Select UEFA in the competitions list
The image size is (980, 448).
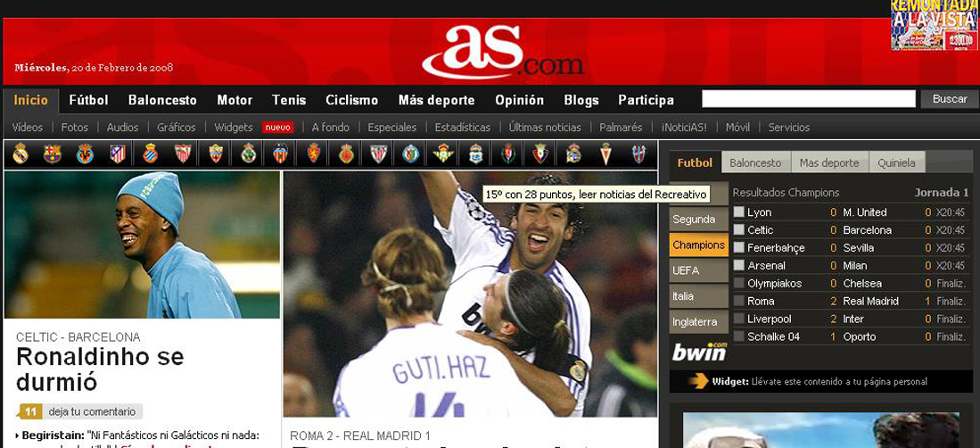pyautogui.click(x=687, y=270)
